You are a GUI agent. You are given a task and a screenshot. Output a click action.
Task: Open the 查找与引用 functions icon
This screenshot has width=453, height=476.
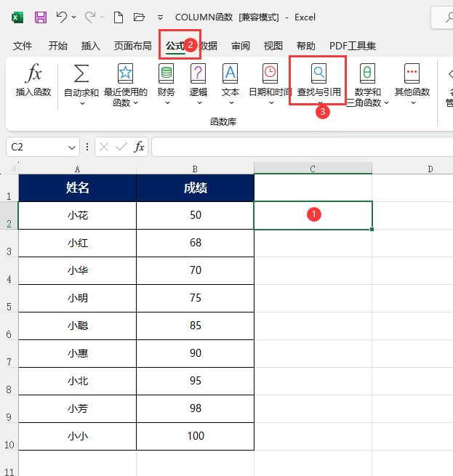[x=318, y=73]
